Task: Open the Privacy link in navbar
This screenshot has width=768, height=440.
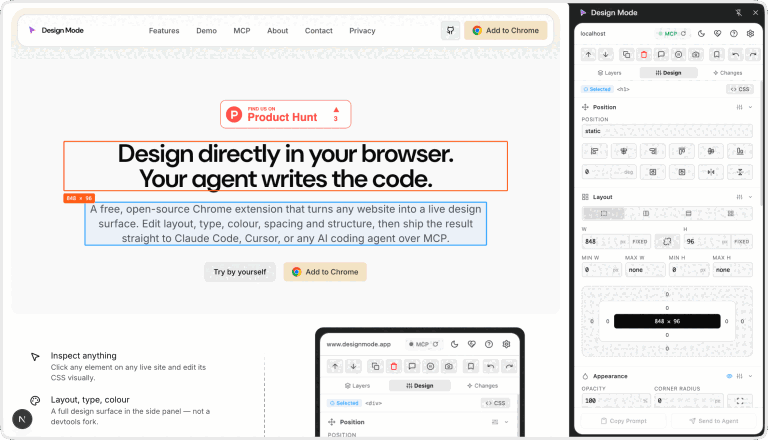Action: (x=362, y=30)
